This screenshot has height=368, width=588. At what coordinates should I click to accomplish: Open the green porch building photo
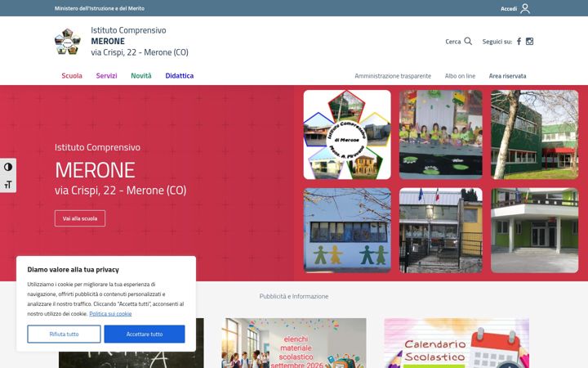535,230
